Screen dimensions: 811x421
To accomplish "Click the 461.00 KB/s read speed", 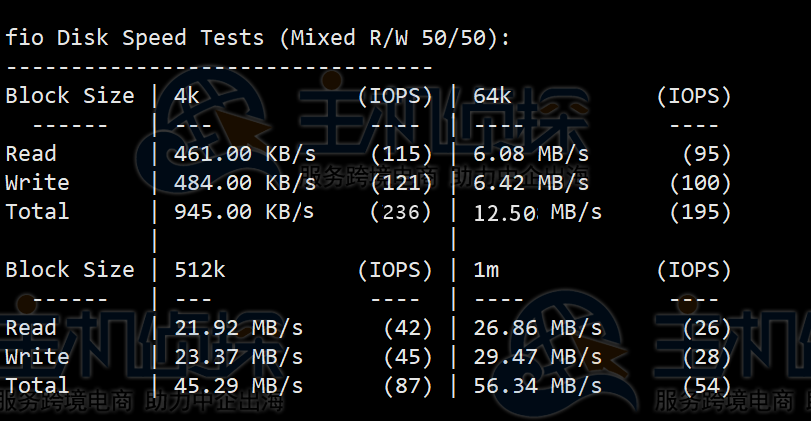I will (244, 154).
